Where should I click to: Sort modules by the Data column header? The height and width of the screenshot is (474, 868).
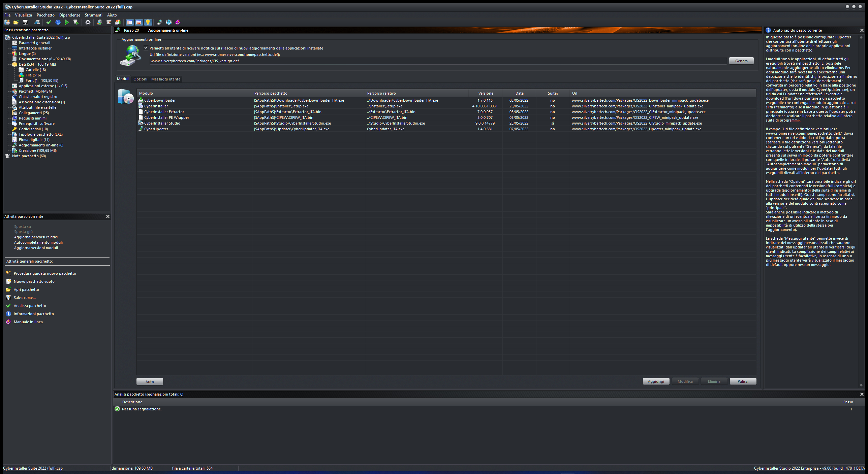519,93
